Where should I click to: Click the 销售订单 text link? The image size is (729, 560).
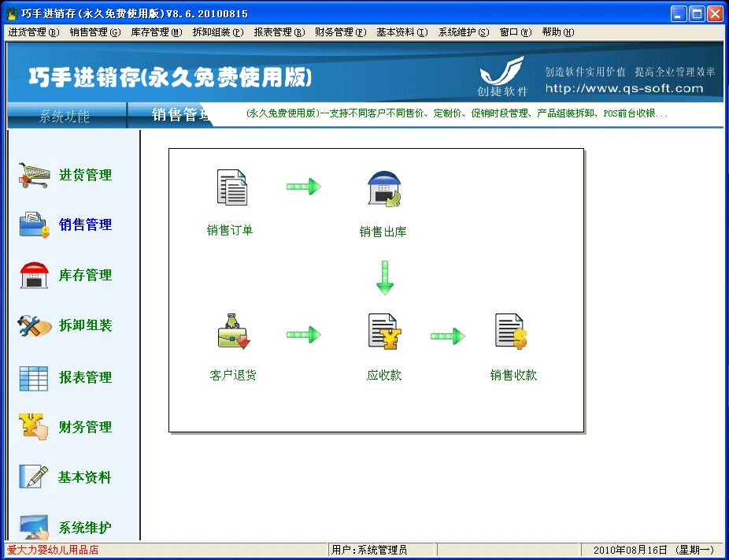(x=230, y=230)
